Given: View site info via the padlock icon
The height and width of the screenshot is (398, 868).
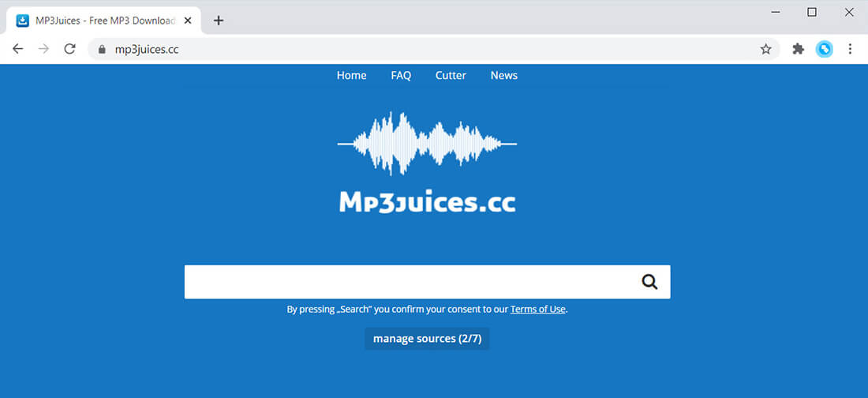Looking at the screenshot, I should coord(102,49).
